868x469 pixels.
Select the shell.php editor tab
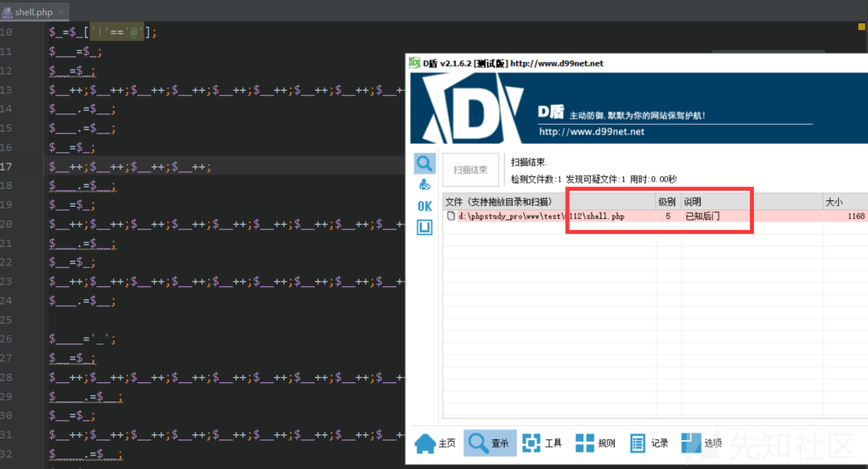tap(33, 11)
